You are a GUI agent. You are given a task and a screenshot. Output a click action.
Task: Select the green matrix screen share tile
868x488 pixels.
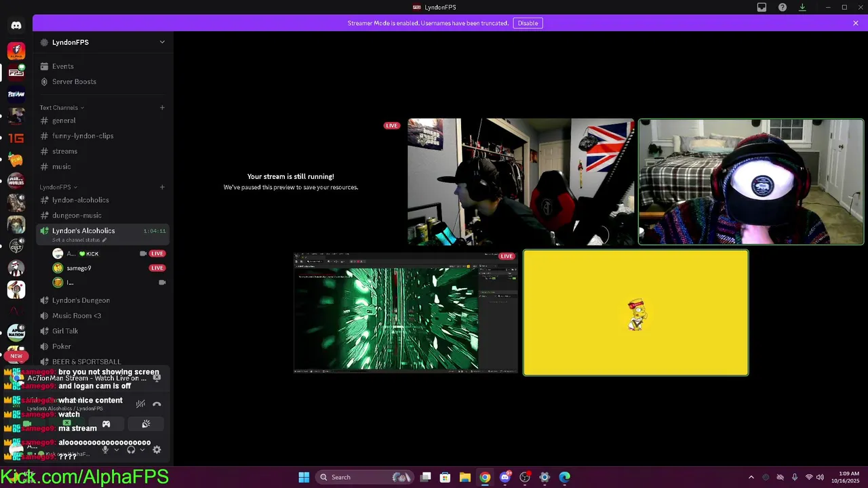(406, 312)
